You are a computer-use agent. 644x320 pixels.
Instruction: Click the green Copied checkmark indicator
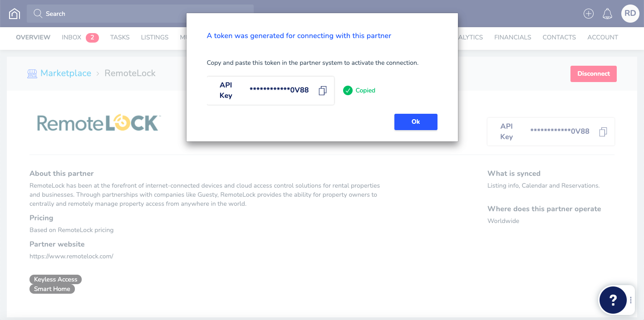coord(348,90)
